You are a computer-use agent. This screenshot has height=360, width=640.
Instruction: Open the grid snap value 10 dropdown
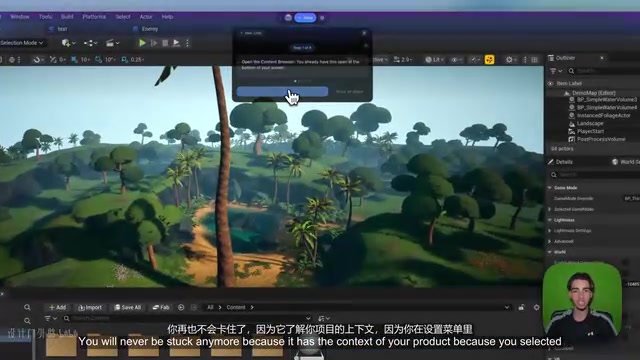click(x=85, y=60)
